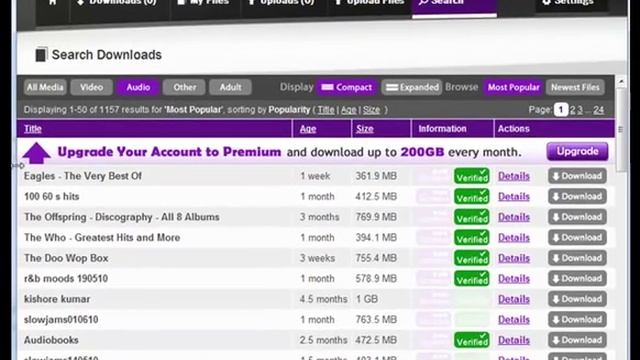
Task: Open Details for kishore kumar
Action: click(513, 299)
